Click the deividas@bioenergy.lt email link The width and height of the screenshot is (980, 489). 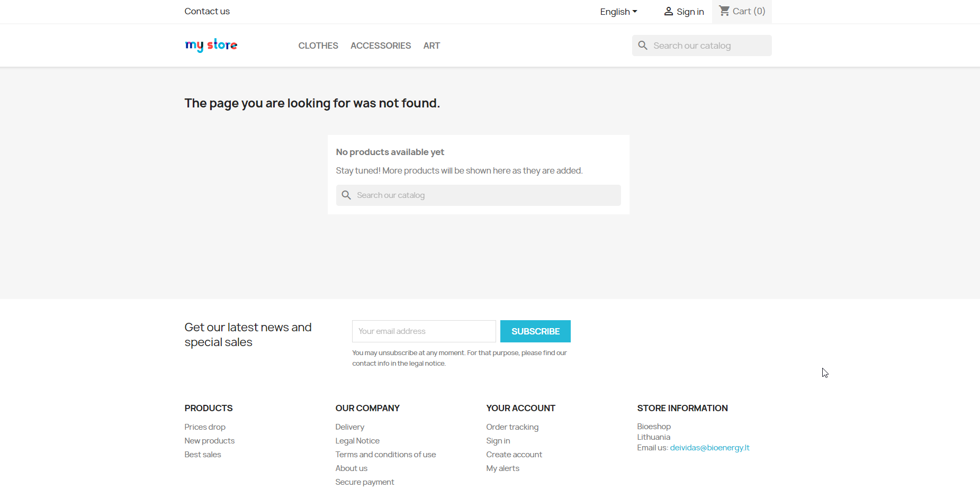(x=709, y=448)
